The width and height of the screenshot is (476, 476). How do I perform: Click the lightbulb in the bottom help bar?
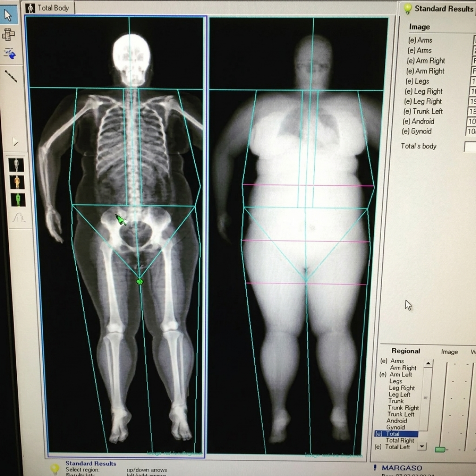click(55, 469)
